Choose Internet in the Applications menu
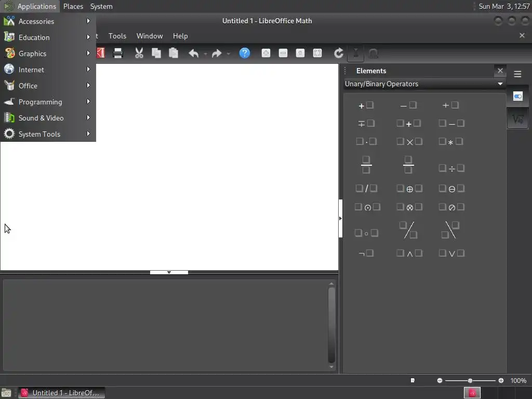Image resolution: width=532 pixels, height=399 pixels. [48, 70]
